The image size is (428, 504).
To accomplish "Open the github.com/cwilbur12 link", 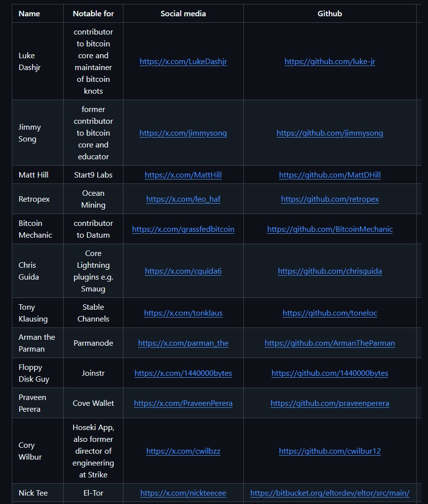I will tap(329, 451).
